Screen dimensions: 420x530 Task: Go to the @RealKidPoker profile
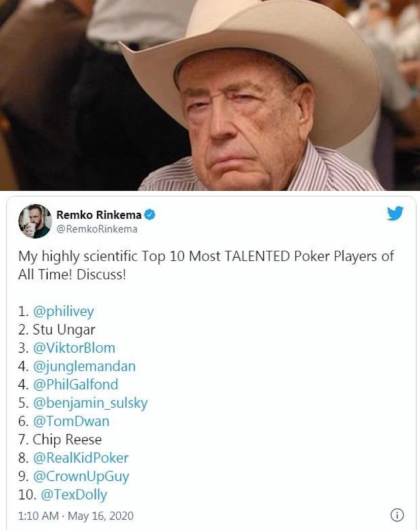click(x=81, y=458)
